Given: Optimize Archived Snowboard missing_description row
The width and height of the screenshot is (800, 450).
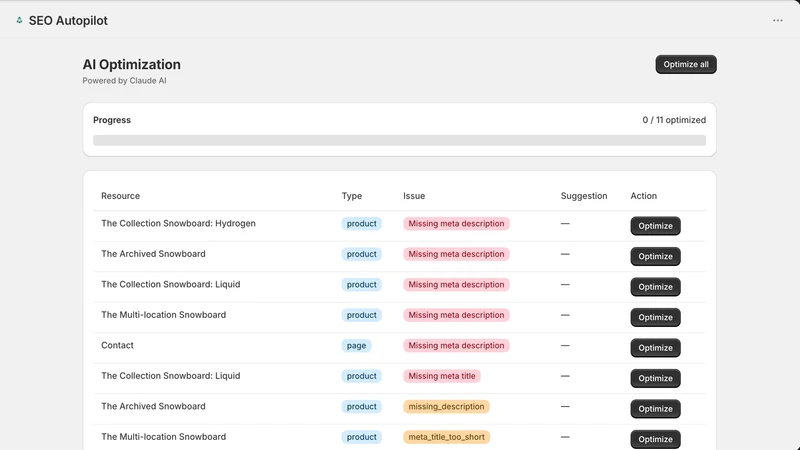Looking at the screenshot, I should tap(655, 409).
